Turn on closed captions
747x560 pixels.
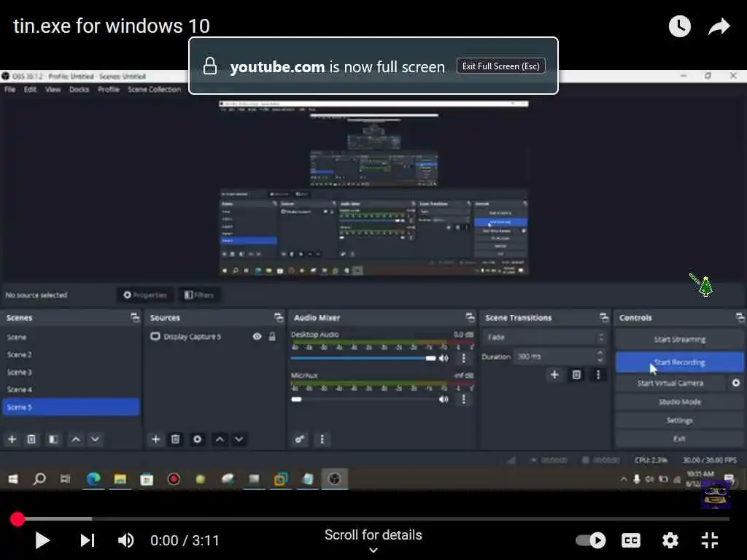point(631,540)
